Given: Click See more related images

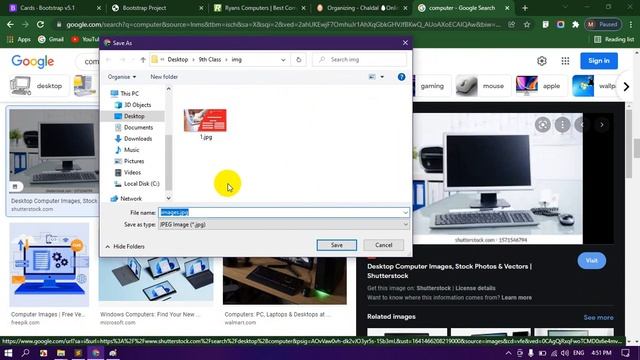Looking at the screenshot, I should (x=598, y=317).
